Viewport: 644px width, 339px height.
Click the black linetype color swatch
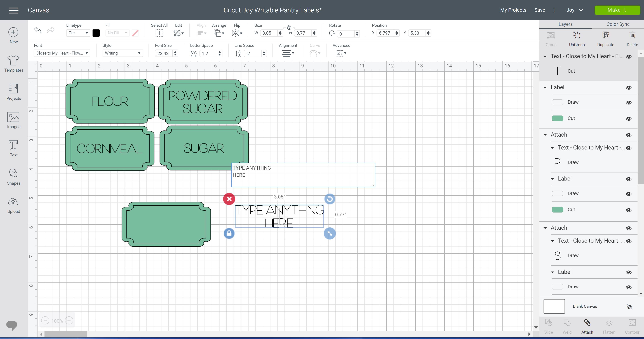tap(96, 33)
